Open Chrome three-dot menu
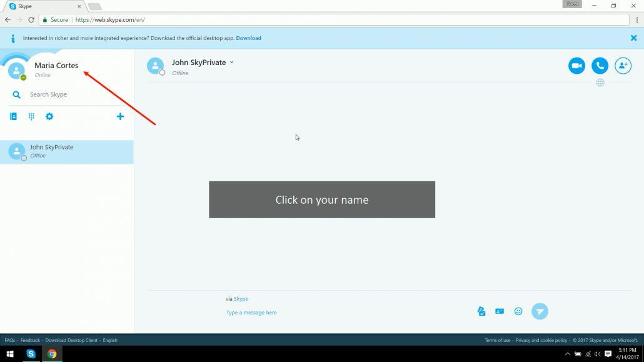644x362 pixels. click(637, 20)
